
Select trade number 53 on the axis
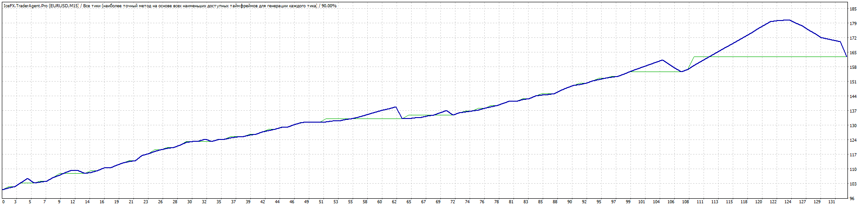(x=336, y=202)
